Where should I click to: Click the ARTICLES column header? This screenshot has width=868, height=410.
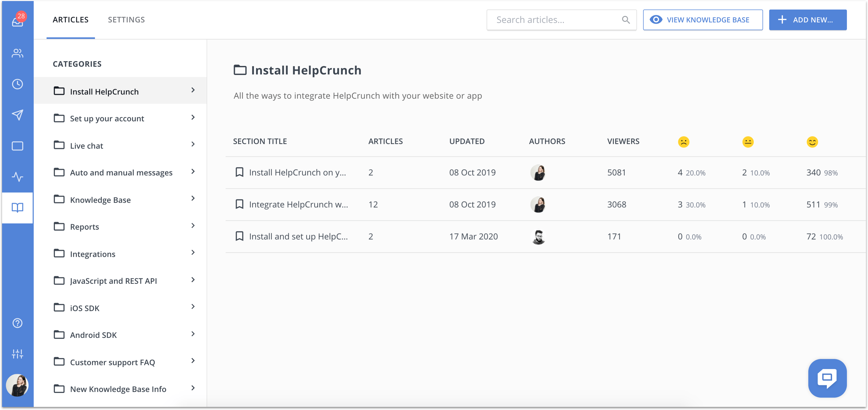[x=385, y=141]
